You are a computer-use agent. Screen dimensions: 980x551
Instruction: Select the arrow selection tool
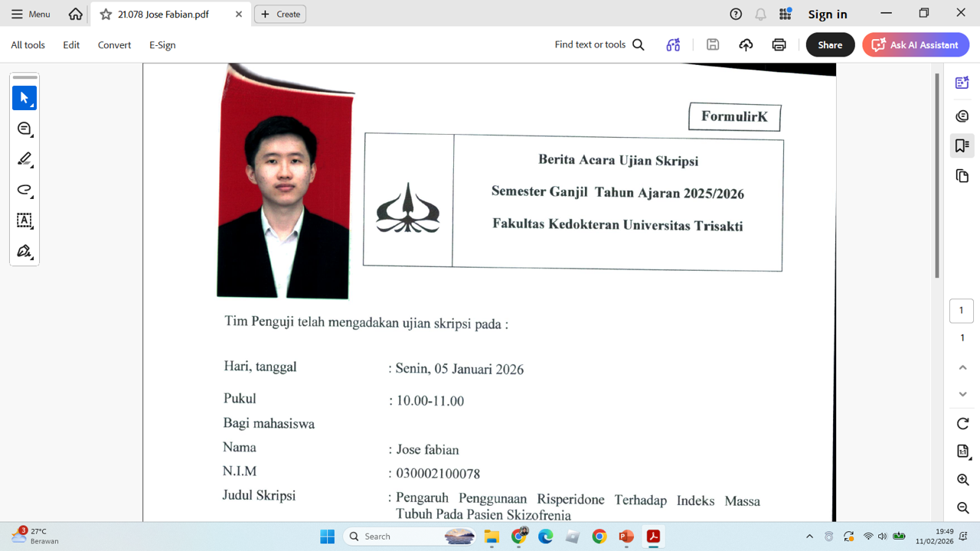(24, 98)
